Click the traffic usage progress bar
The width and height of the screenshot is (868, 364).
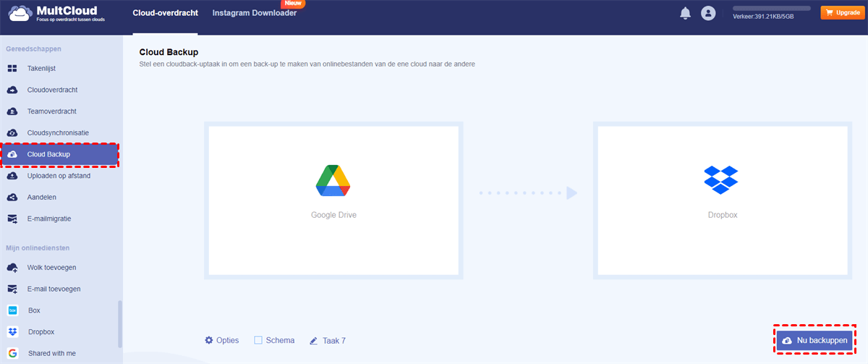click(x=773, y=7)
